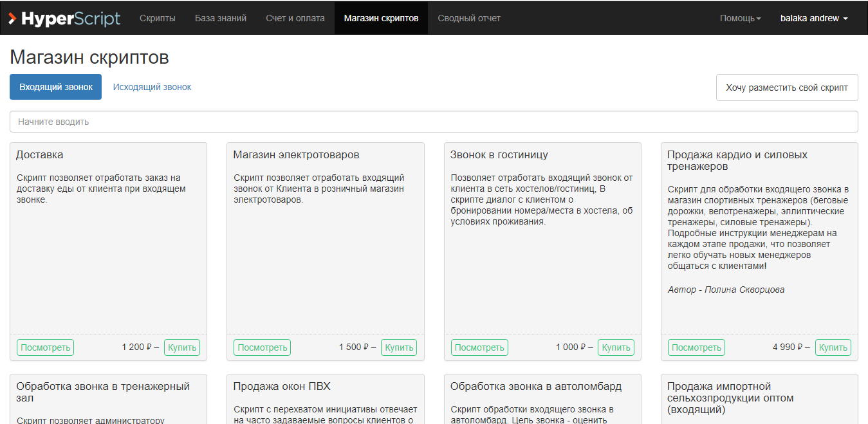Click Хочу разместить свой скрипт button

pyautogui.click(x=787, y=88)
